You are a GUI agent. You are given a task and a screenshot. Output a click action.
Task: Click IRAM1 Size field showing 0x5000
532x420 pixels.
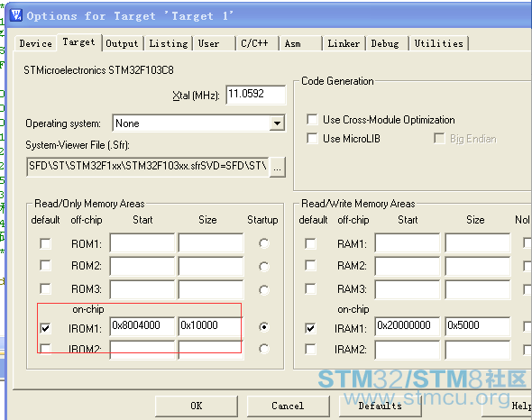478,326
